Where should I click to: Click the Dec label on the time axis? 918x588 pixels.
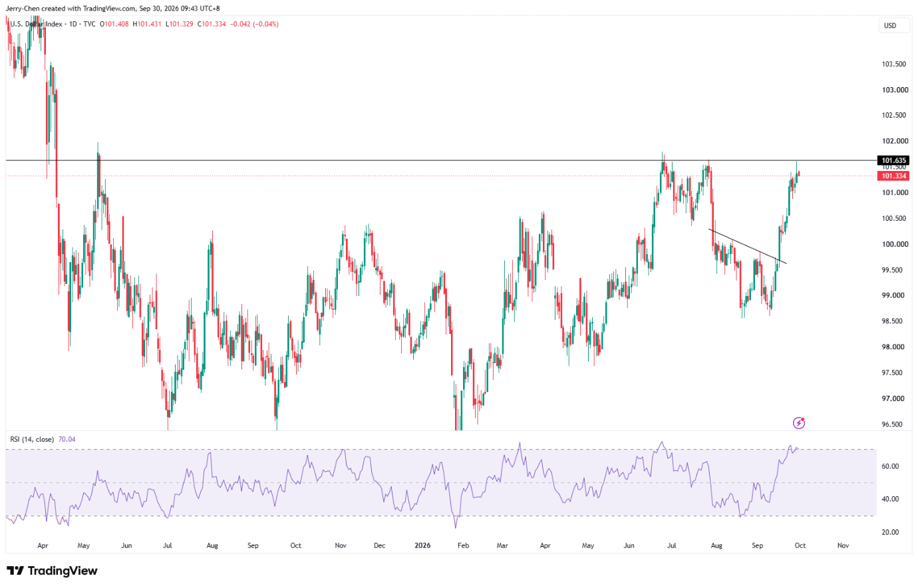[379, 545]
